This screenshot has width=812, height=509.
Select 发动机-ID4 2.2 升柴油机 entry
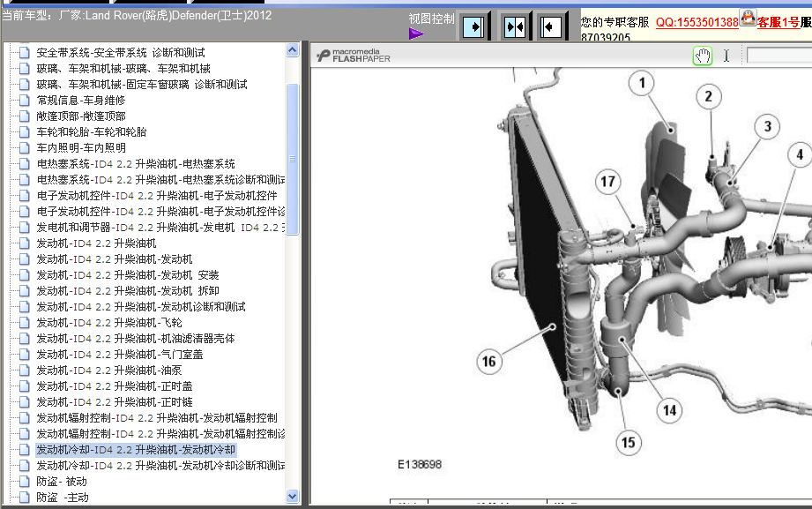(96, 243)
